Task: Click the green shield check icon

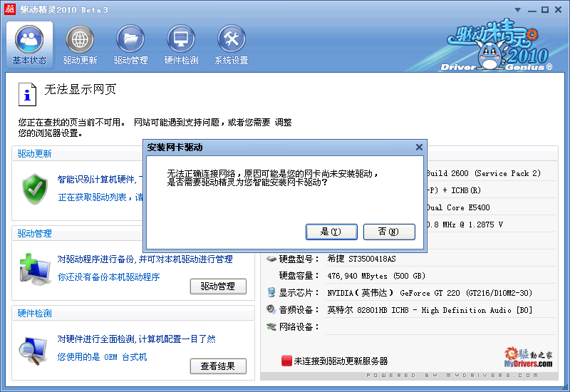Action: tap(35, 189)
